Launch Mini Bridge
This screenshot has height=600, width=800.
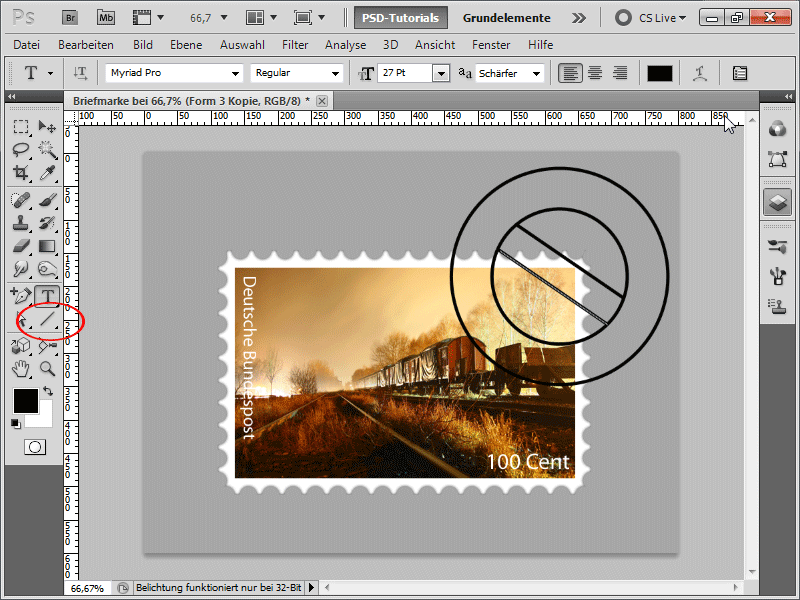106,18
